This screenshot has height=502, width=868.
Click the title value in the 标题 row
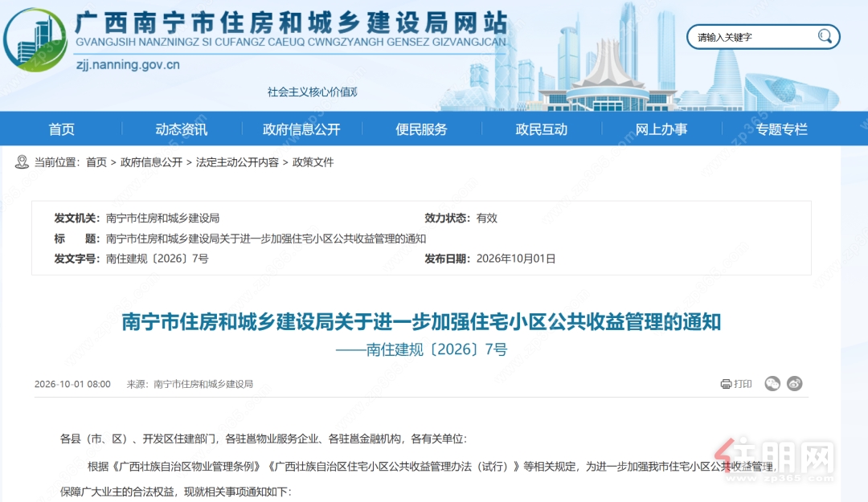click(x=266, y=239)
